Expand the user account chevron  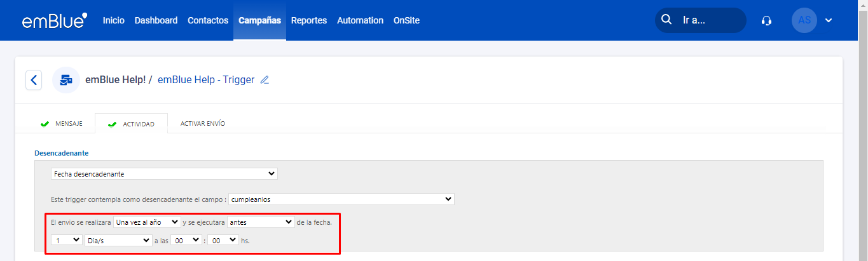pyautogui.click(x=829, y=20)
